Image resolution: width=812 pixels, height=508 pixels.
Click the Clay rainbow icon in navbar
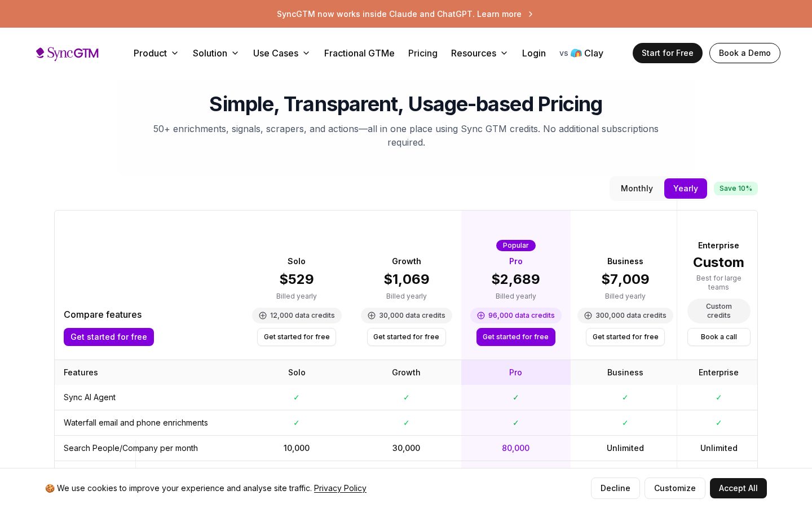pos(576,53)
